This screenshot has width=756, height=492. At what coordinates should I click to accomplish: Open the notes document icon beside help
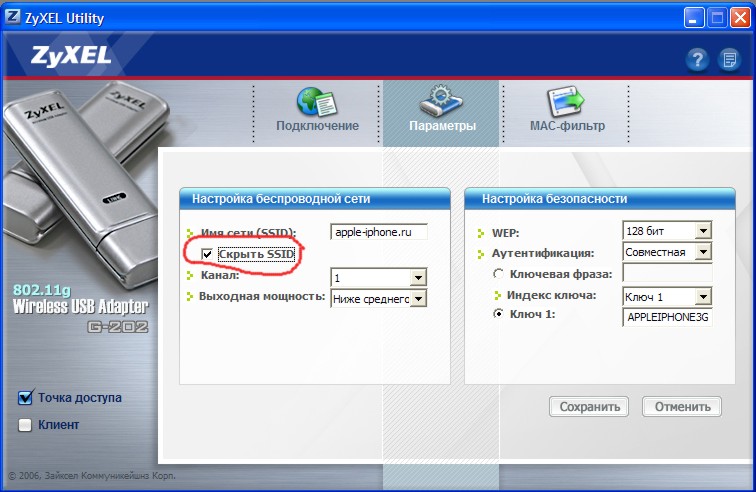click(x=729, y=60)
